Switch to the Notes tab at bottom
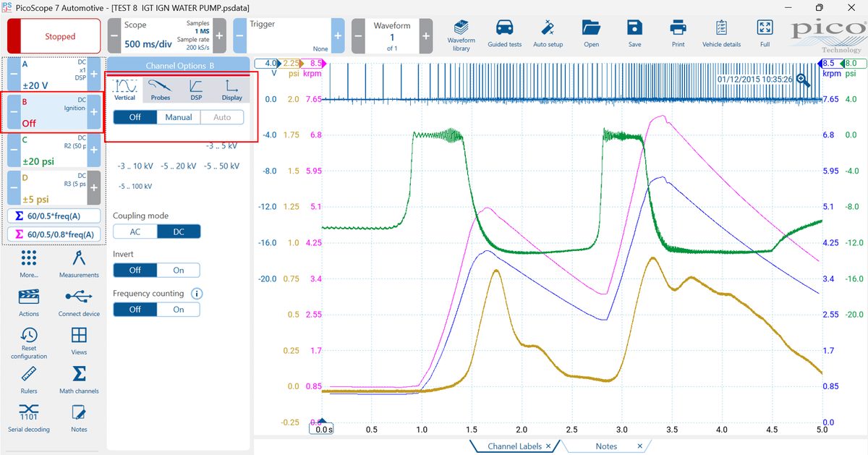Image resolution: width=868 pixels, height=455 pixels. click(x=606, y=446)
